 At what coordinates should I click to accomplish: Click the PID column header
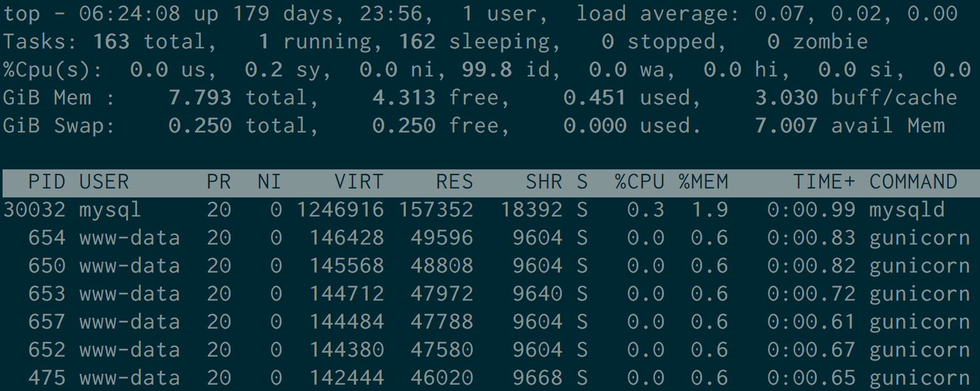[47, 182]
